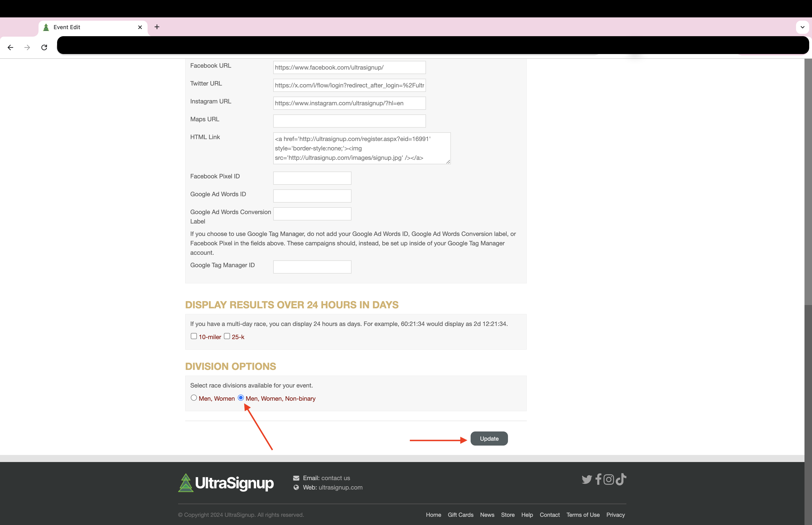Click the browser address bar
This screenshot has width=812, height=525.
[433, 45]
